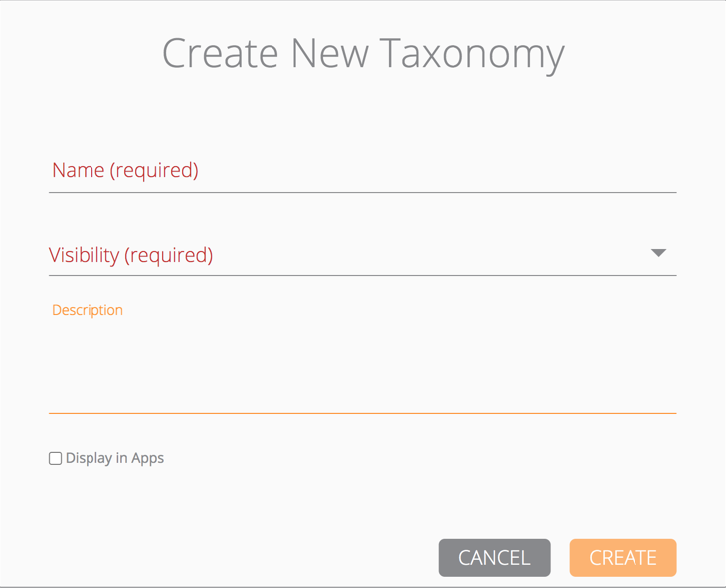Click the "Create New Taxonomy" heading
The height and width of the screenshot is (588, 726).
click(363, 53)
